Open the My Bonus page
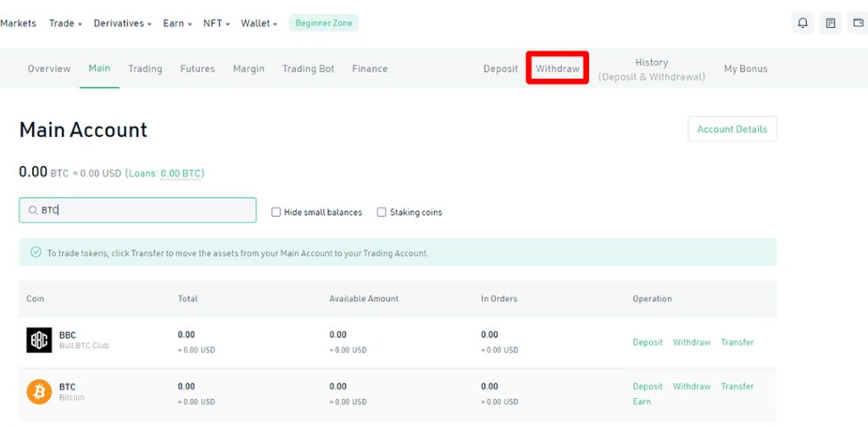Screen dimensions: 868x426 [x=746, y=69]
